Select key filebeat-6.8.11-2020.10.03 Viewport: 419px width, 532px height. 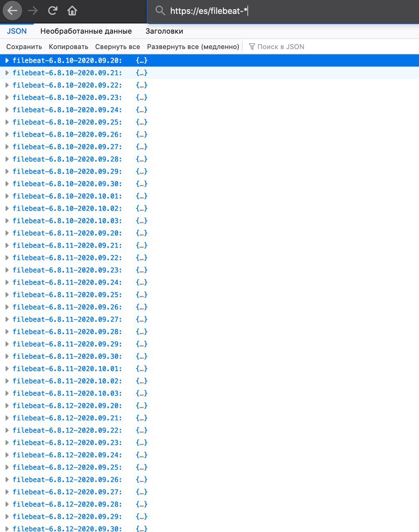[67, 394]
